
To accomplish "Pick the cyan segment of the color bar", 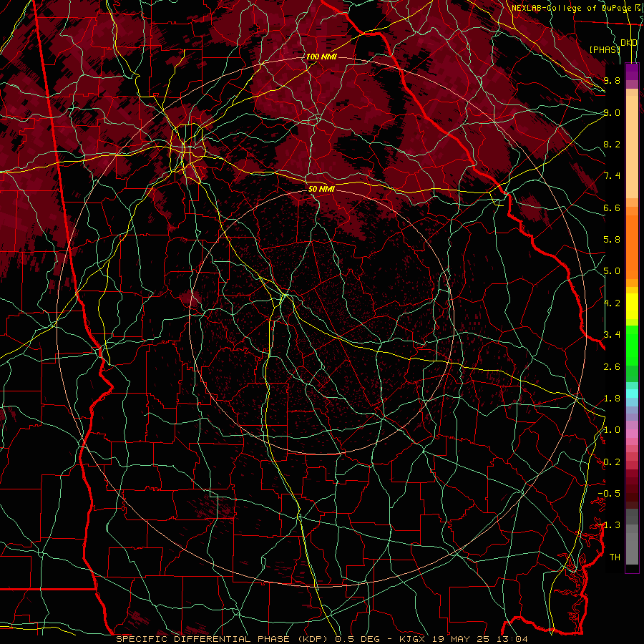I will pos(632,394).
